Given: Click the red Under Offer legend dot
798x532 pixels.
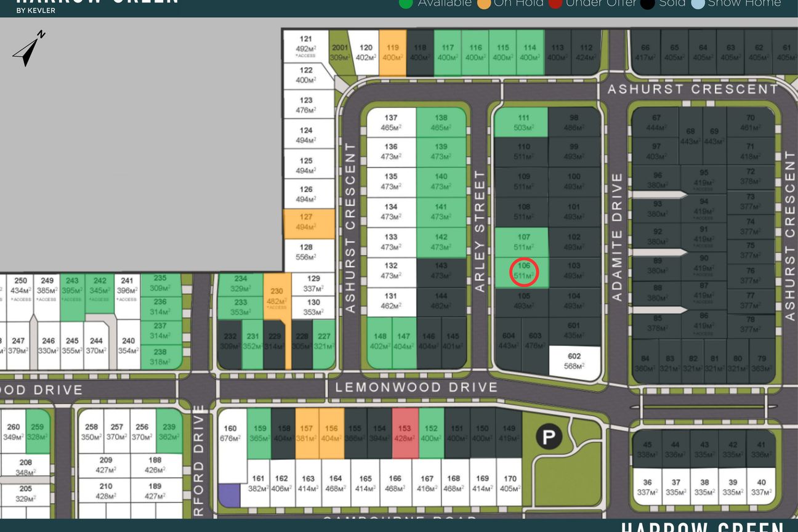Looking at the screenshot, I should point(555,3).
